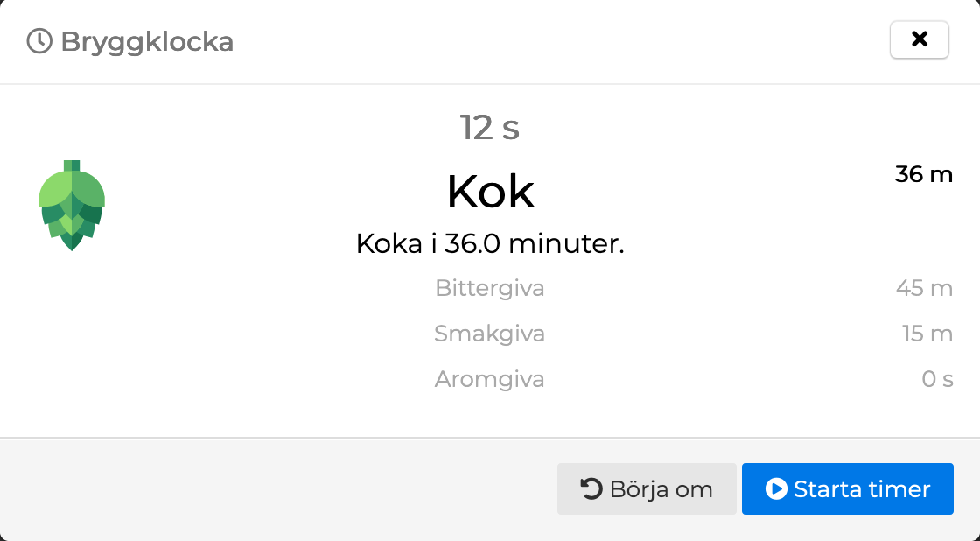Click the circular arrow restart icon
This screenshot has height=541, width=980.
[x=591, y=488]
